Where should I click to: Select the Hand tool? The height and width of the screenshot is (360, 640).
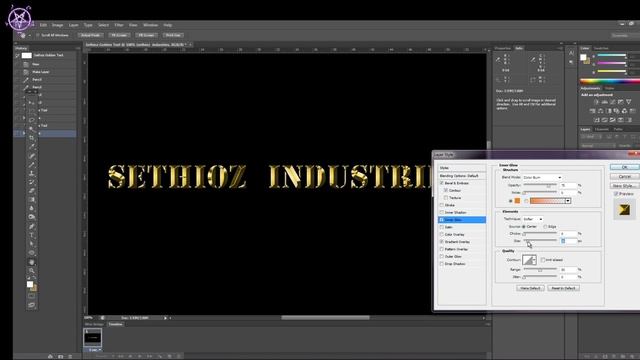coord(32,262)
